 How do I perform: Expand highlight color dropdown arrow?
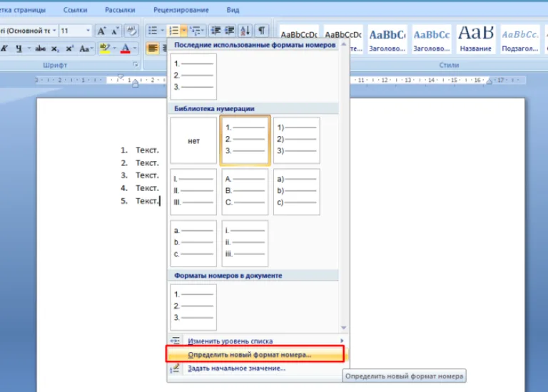coord(114,48)
